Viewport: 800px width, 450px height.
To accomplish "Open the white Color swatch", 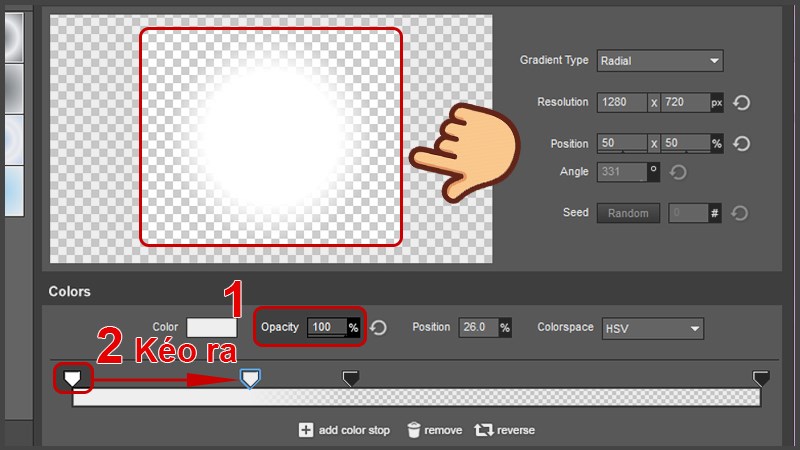I will [x=212, y=328].
